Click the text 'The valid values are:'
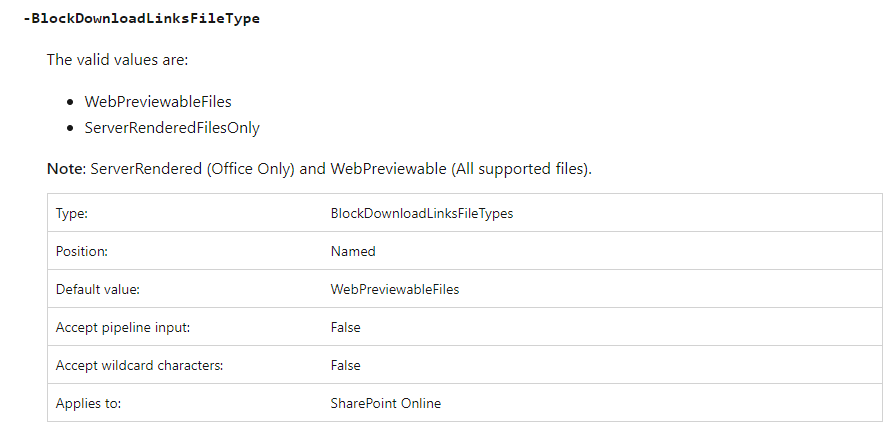The height and width of the screenshot is (432, 889). 117,60
